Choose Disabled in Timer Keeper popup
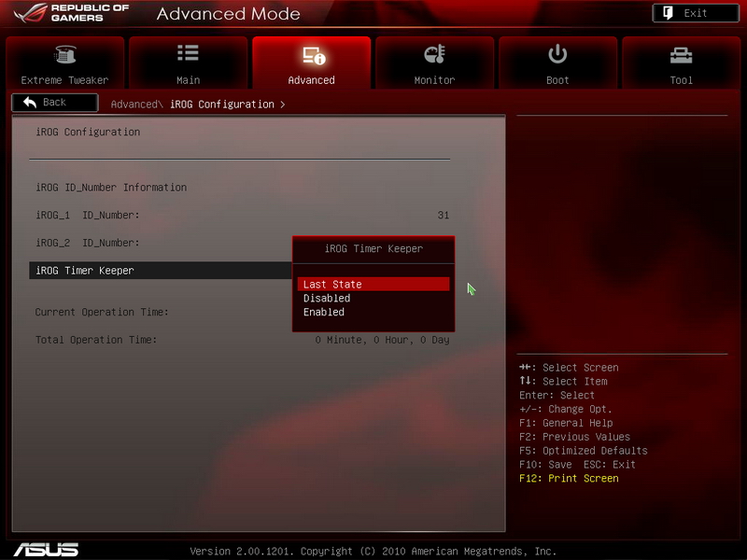This screenshot has height=560, width=747. 373,298
